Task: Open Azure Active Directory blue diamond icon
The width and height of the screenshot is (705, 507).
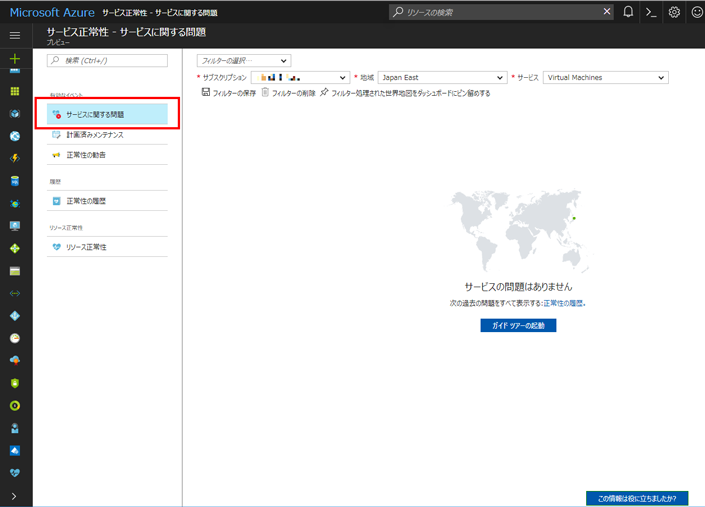Action: click(15, 316)
